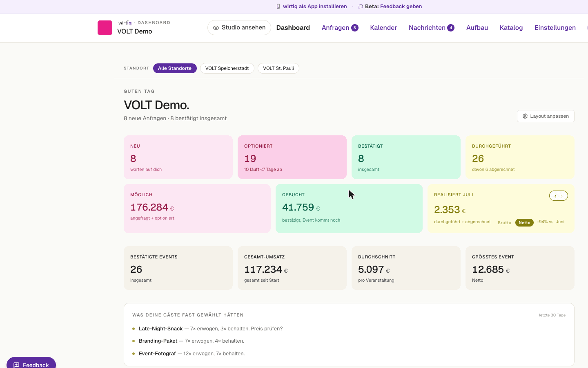Click the gear icon in Layout anpassen
Screen dimensions: 588x368
(x=525, y=116)
